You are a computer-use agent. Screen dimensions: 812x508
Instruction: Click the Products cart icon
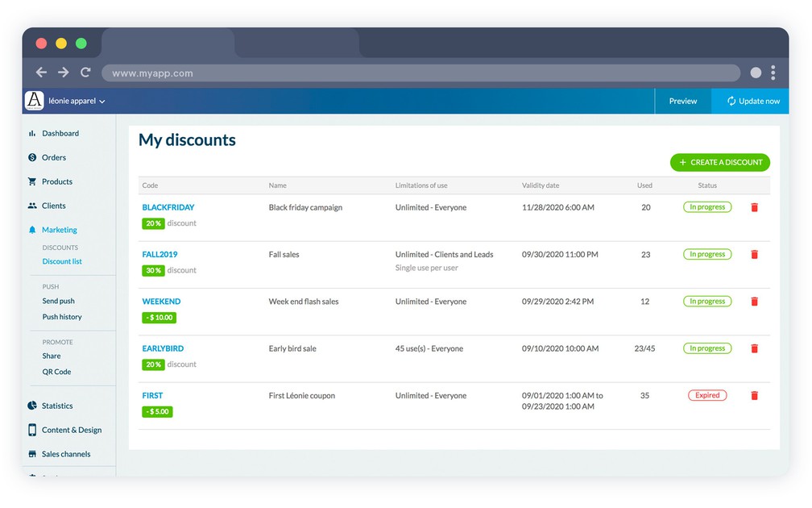[32, 181]
